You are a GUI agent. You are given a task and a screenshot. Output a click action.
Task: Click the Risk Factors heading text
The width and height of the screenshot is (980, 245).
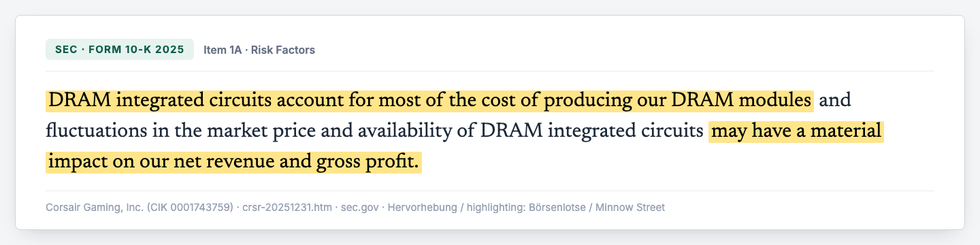(283, 50)
